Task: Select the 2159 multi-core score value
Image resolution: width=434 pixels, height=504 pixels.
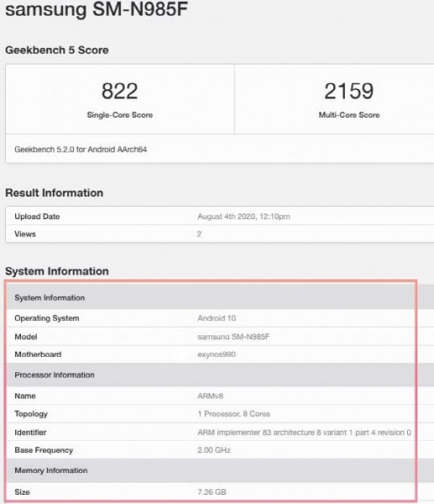Action: 349,91
